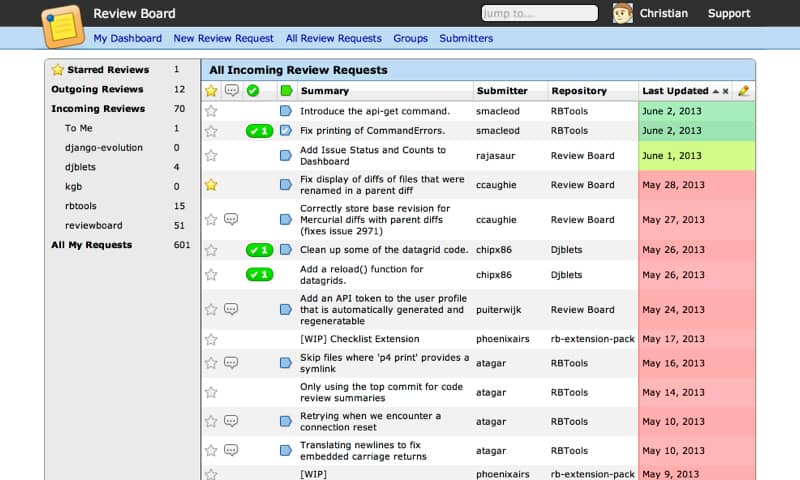Click the 'jump to...' search field
The height and width of the screenshot is (480, 800).
(540, 13)
